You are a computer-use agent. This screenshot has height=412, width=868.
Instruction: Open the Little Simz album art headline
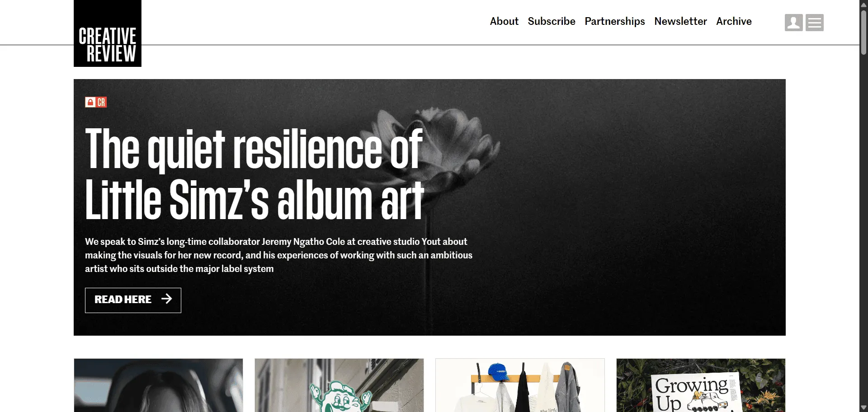(254, 174)
